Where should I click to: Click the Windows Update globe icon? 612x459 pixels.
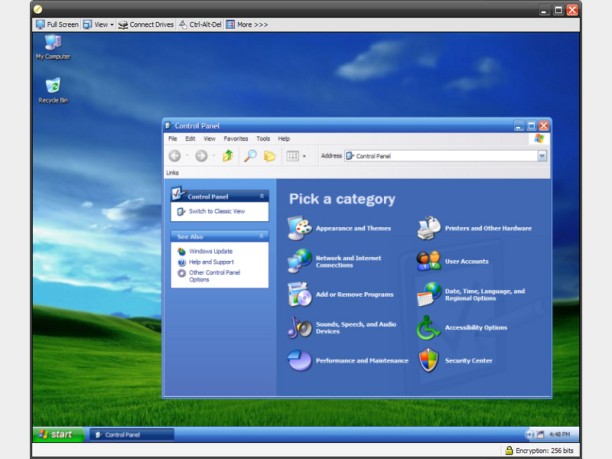tap(181, 251)
